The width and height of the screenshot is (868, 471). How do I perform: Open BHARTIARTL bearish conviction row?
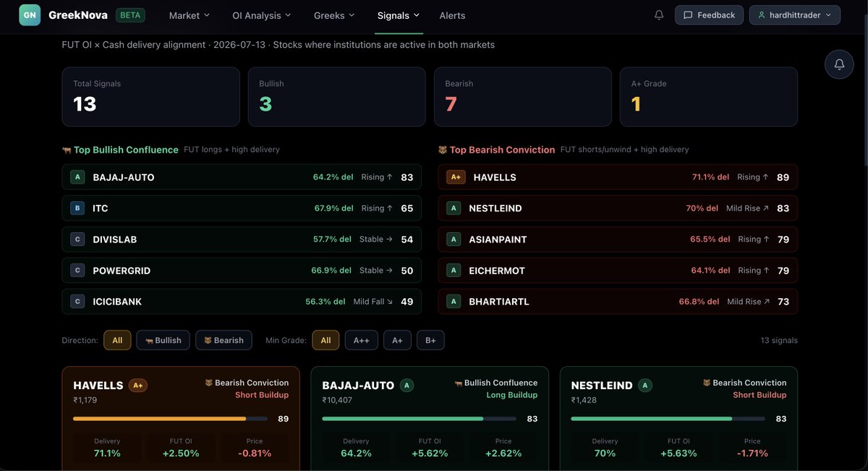click(618, 302)
